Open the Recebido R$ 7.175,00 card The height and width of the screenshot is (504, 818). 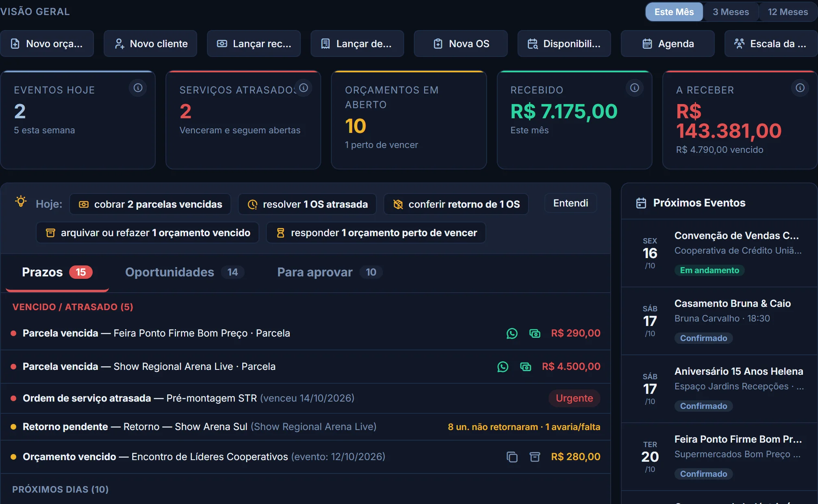(x=574, y=120)
